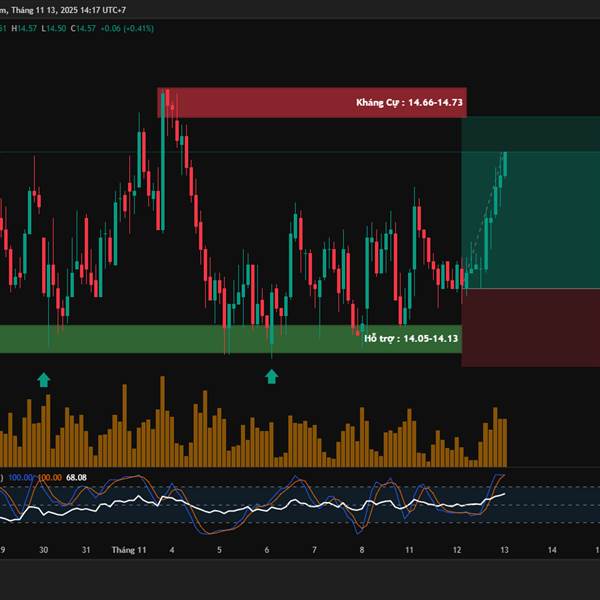Click date label 7 on the time axis
600x600 pixels.
[x=314, y=550]
